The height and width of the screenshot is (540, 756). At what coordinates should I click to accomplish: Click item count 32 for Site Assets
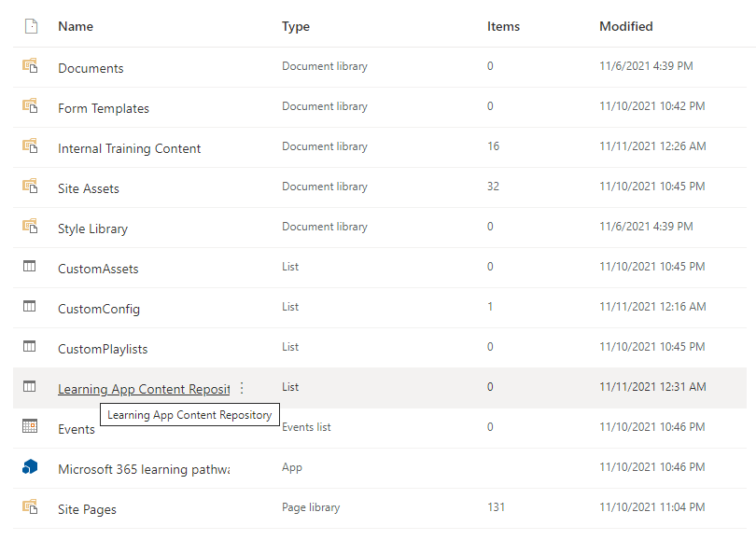click(493, 186)
